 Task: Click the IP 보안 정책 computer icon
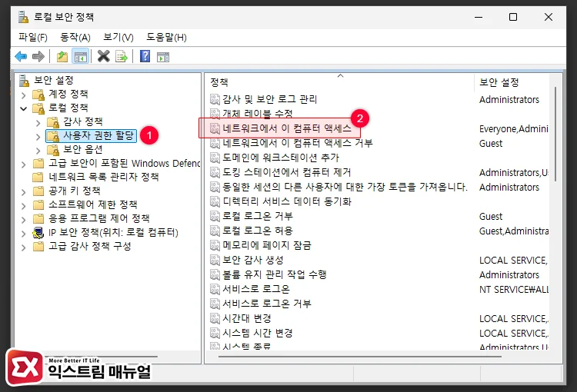(x=38, y=232)
